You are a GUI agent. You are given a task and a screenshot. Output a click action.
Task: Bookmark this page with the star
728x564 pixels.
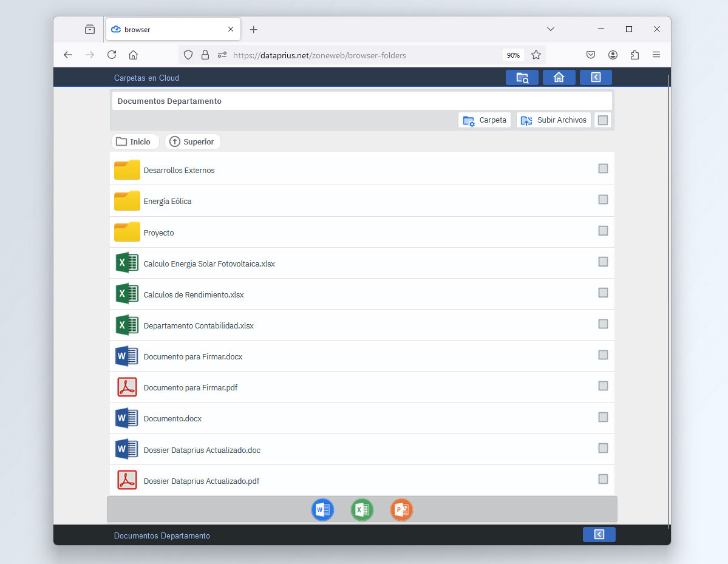pos(536,55)
